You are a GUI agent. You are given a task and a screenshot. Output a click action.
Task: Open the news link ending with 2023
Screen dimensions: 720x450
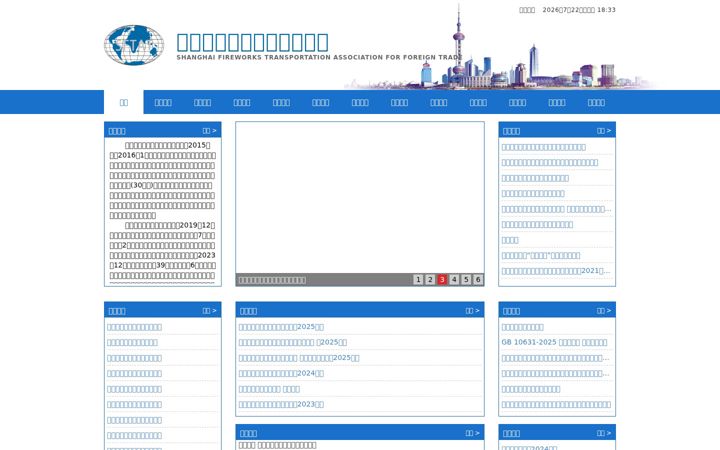281,404
